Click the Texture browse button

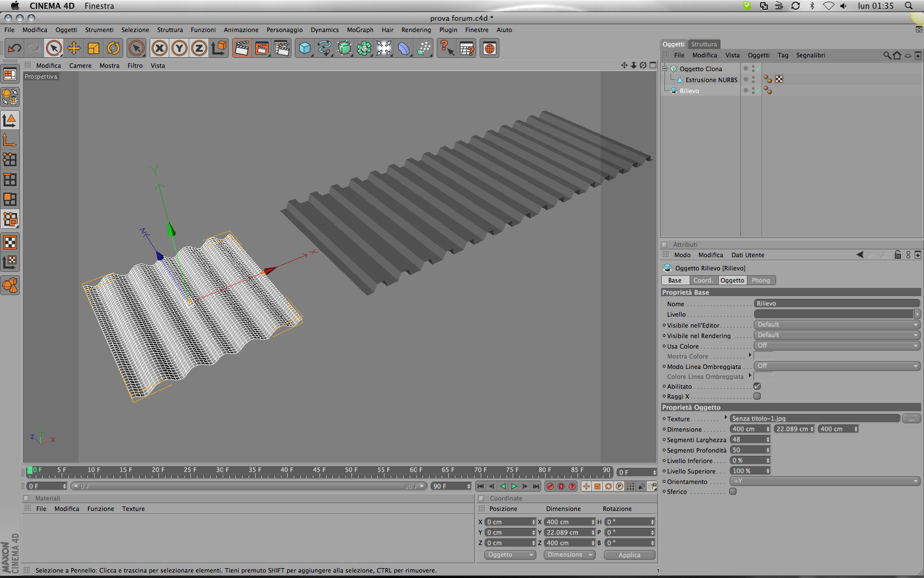pyautogui.click(x=911, y=419)
